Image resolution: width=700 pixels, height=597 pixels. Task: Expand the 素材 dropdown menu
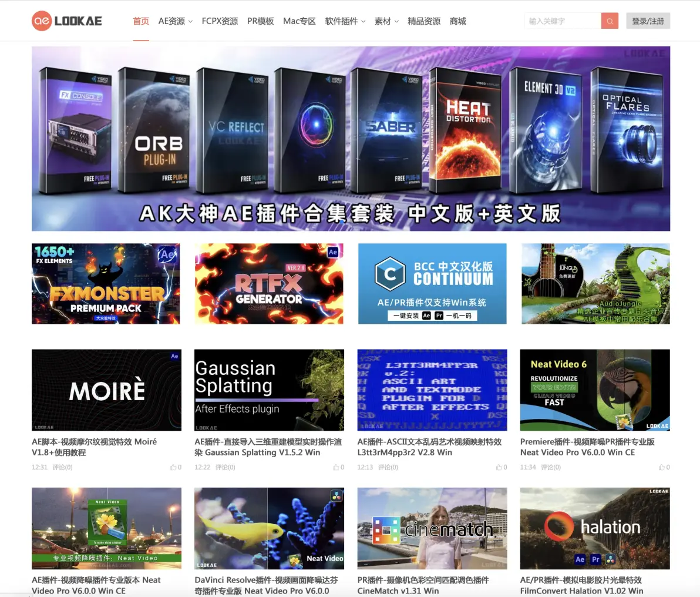(386, 21)
